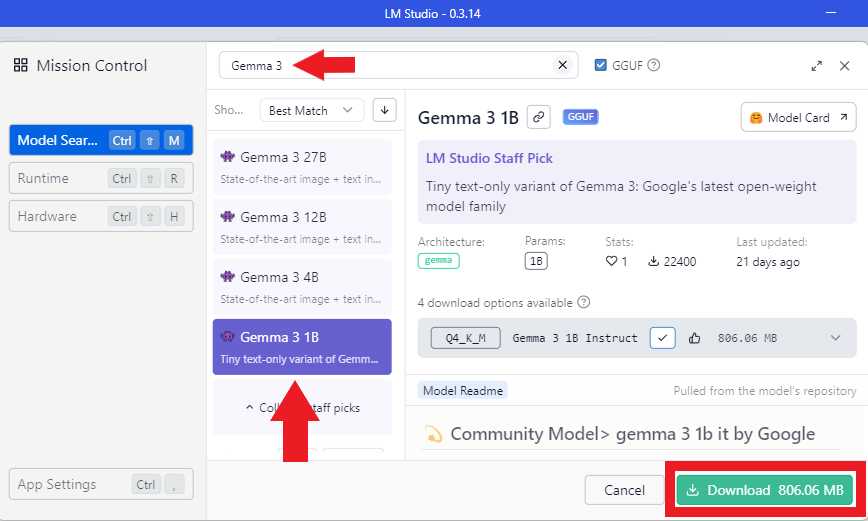Open the Hardware section
This screenshot has width=868, height=521.
click(101, 216)
